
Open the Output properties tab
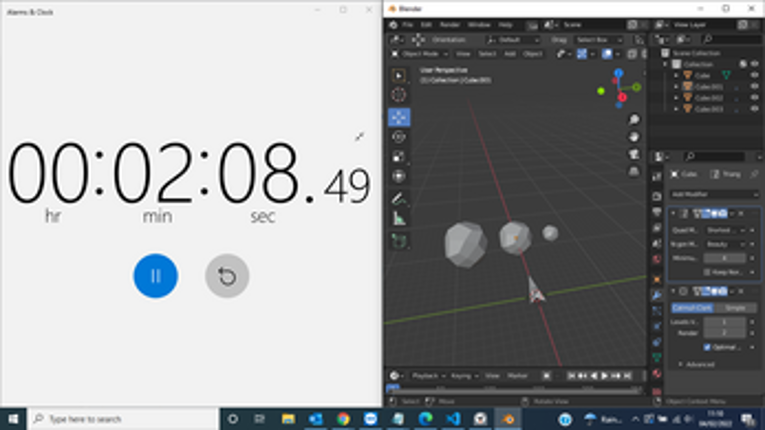[x=657, y=212]
